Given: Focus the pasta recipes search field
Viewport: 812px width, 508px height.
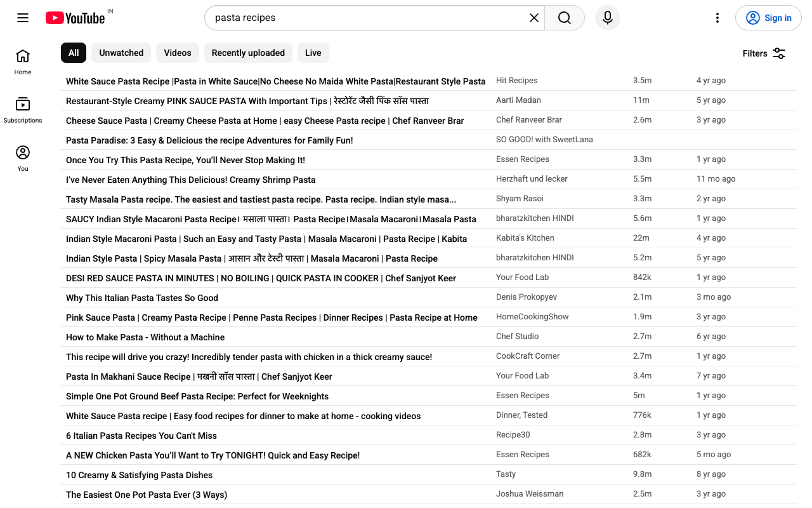Looking at the screenshot, I should pyautogui.click(x=368, y=18).
